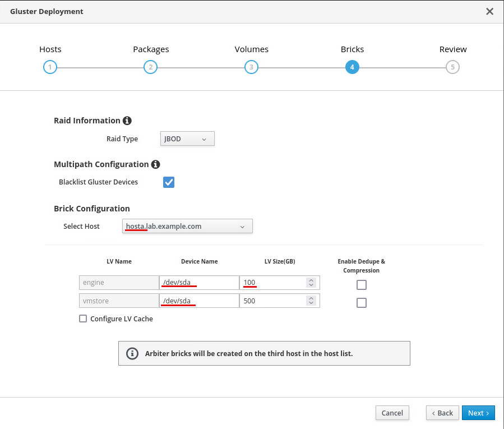The width and height of the screenshot is (504, 429).
Task: Proceed with the Next button
Action: click(478, 413)
